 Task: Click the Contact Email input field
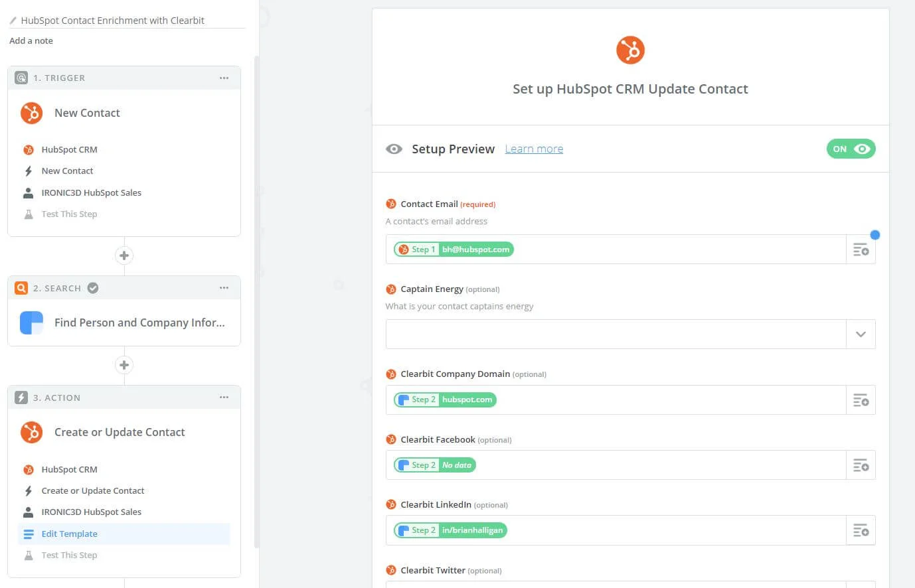pos(616,250)
